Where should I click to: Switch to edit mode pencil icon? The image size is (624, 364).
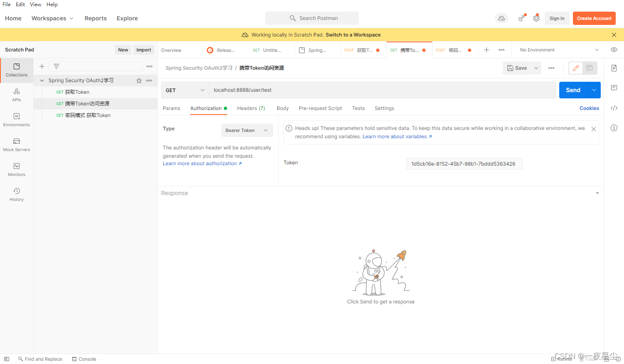point(576,68)
